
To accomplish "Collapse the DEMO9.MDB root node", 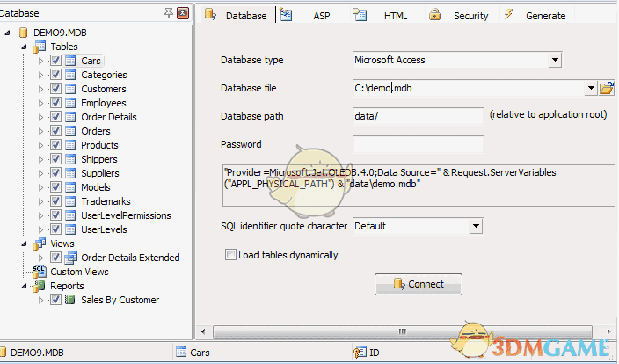I will [7, 33].
